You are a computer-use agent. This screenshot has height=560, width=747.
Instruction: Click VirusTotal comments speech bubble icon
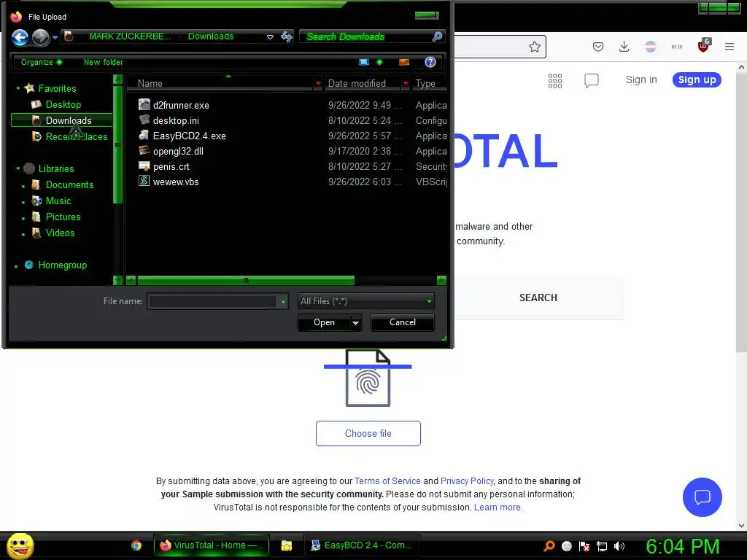pos(591,80)
